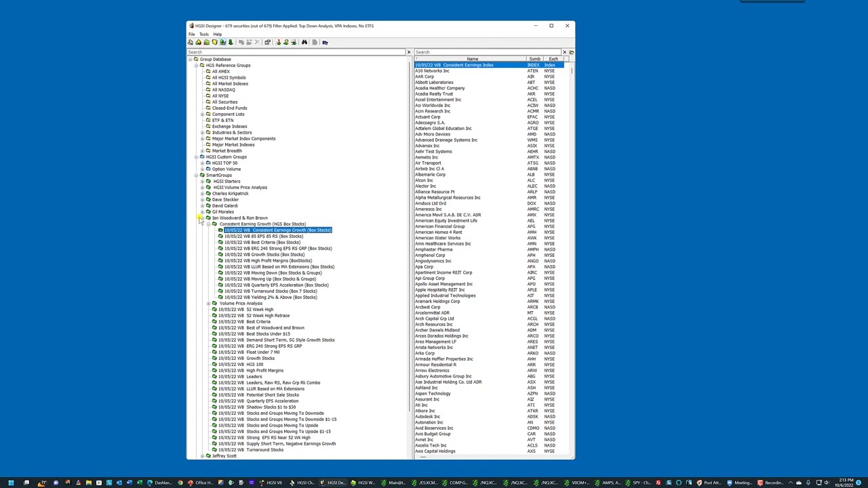
Task: Select the Gil Morales smartgroup folder
Action: click(222, 212)
